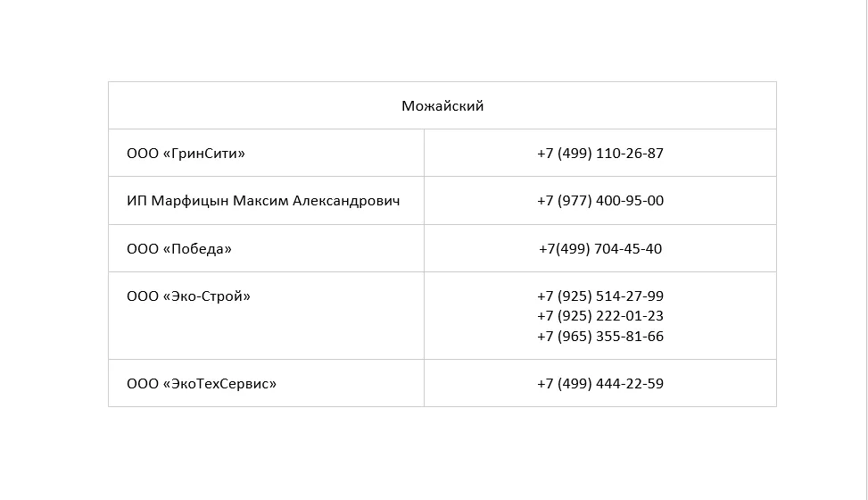This screenshot has width=868, height=500.
Task: Click ООО before «Эко-Строй»
Action: pyautogui.click(x=143, y=296)
